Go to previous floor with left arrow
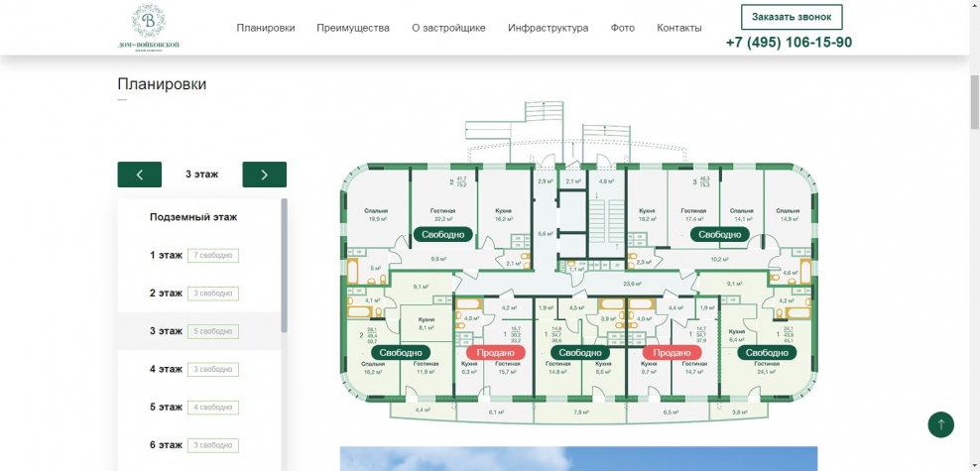 pyautogui.click(x=139, y=175)
